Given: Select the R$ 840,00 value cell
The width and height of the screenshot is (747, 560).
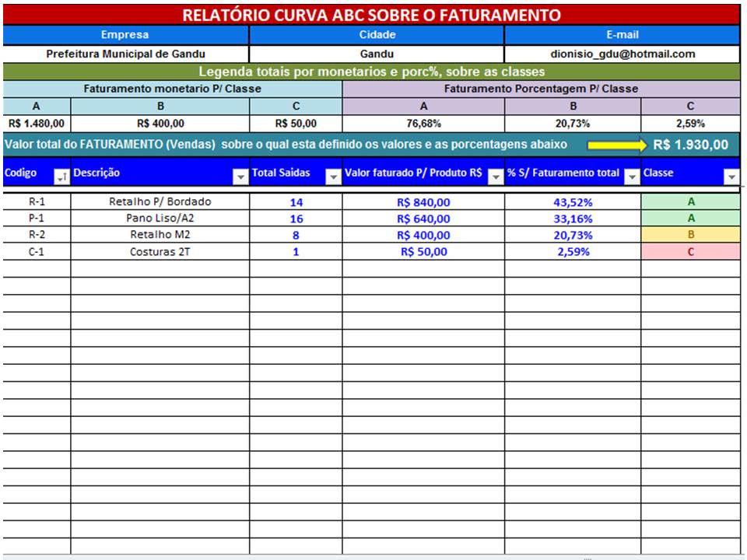Looking at the screenshot, I should (x=423, y=201).
